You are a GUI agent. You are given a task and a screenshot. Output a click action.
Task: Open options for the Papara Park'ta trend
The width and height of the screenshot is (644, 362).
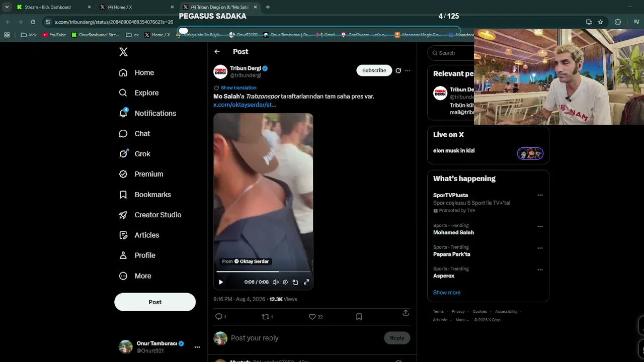pos(540,248)
